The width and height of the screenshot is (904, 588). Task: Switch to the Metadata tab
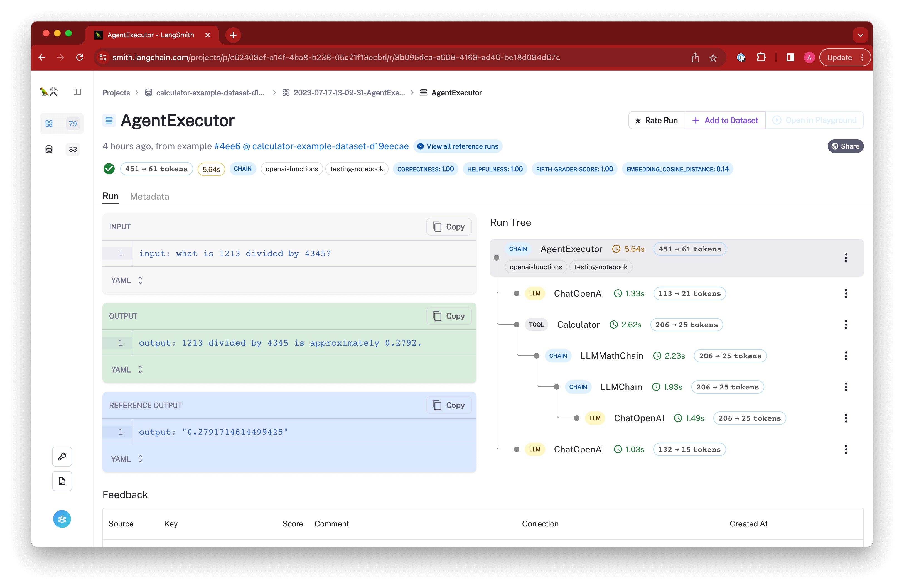pos(149,196)
